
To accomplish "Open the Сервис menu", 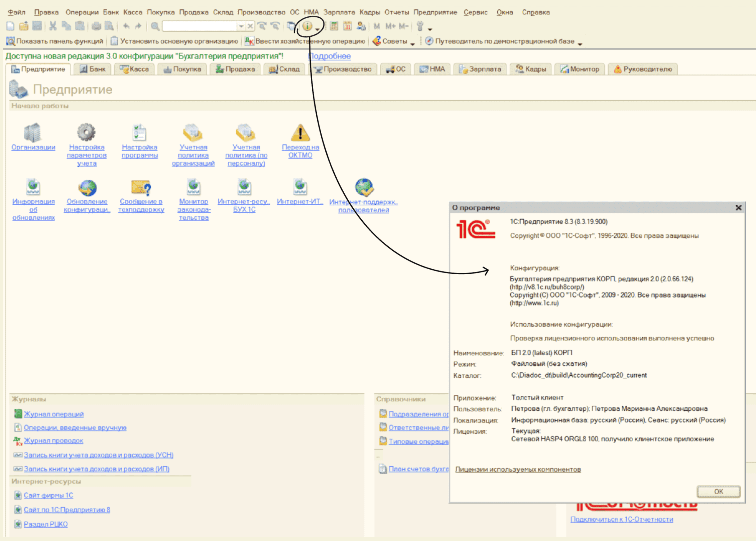I will click(475, 12).
